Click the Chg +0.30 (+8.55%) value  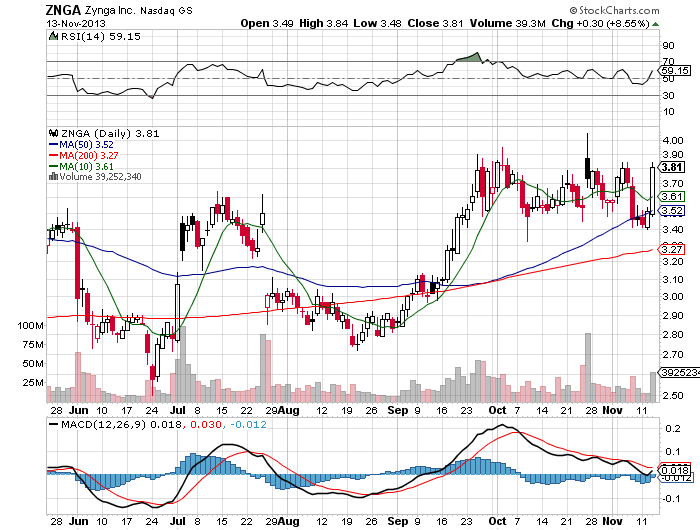tap(600, 23)
